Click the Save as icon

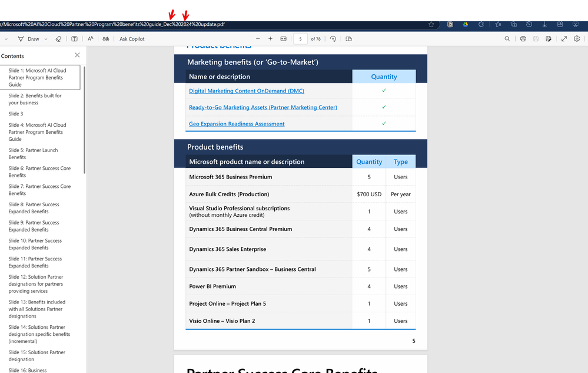pos(549,39)
